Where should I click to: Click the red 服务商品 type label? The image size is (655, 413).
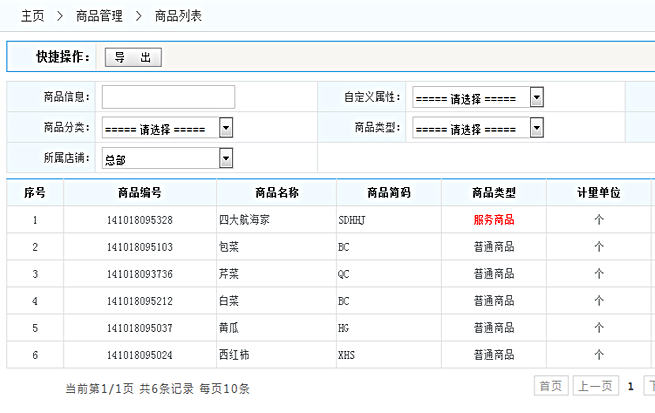[x=494, y=220]
